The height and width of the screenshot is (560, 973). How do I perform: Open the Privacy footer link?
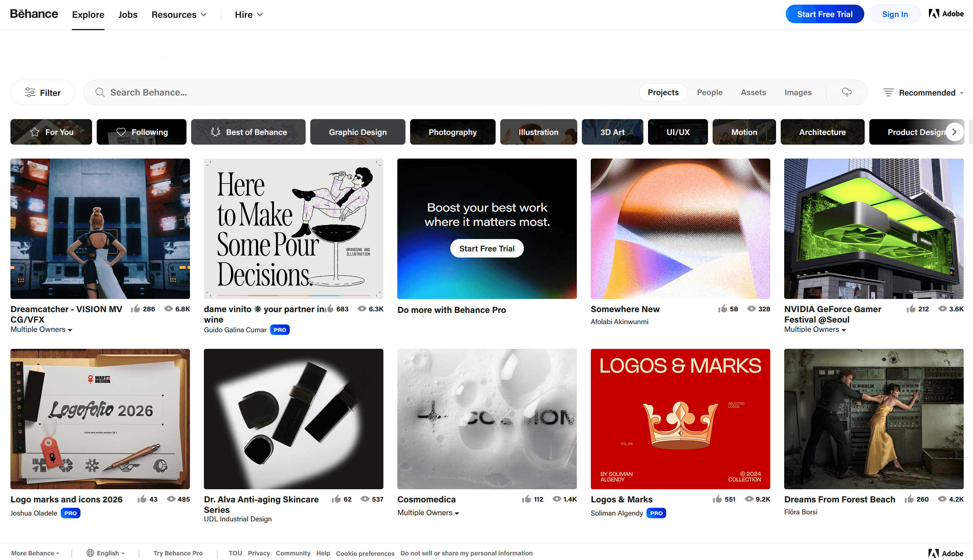(x=259, y=553)
